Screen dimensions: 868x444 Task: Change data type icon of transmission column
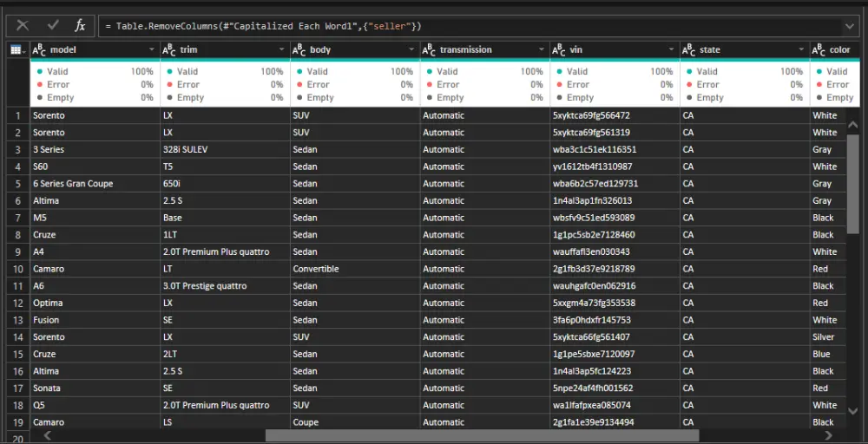429,50
